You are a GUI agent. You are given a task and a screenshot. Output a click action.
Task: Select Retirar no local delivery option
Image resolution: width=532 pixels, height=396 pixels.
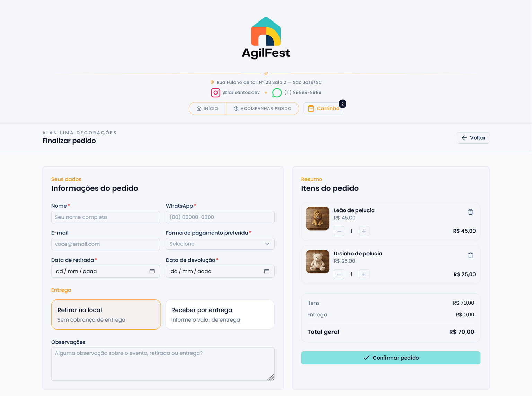(x=106, y=314)
